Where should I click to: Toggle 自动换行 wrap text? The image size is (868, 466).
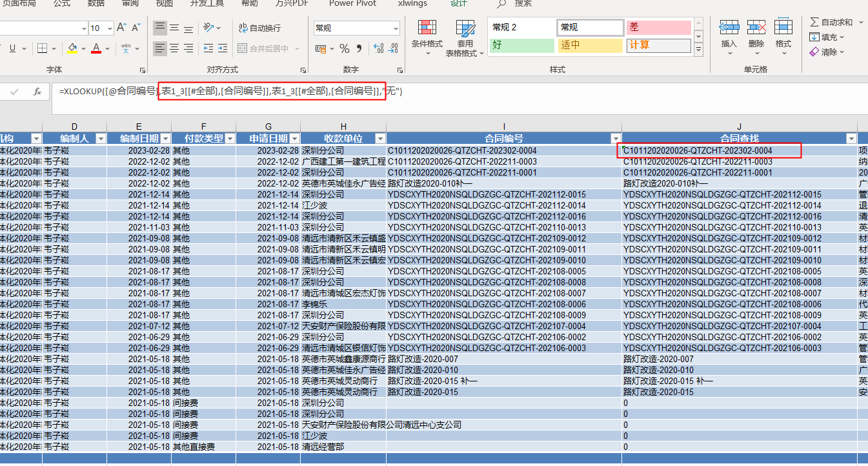(259, 28)
